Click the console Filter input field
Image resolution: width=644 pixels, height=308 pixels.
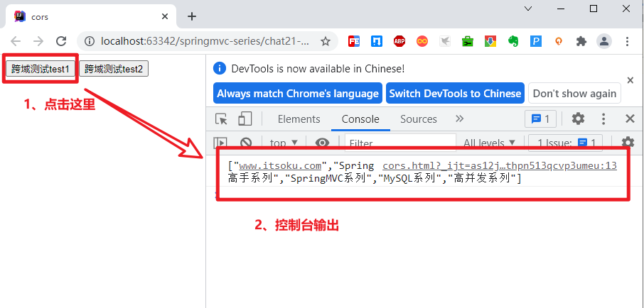[x=399, y=143]
